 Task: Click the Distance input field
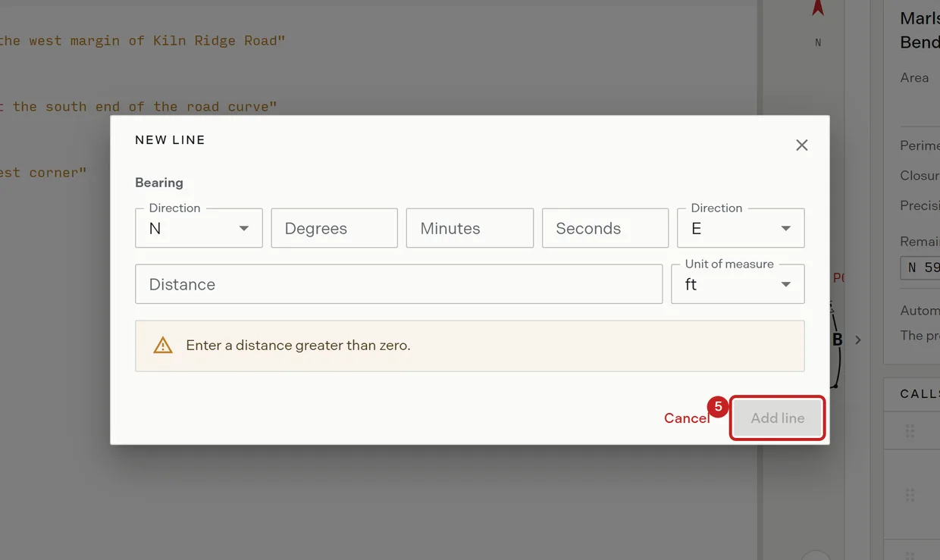(x=399, y=284)
